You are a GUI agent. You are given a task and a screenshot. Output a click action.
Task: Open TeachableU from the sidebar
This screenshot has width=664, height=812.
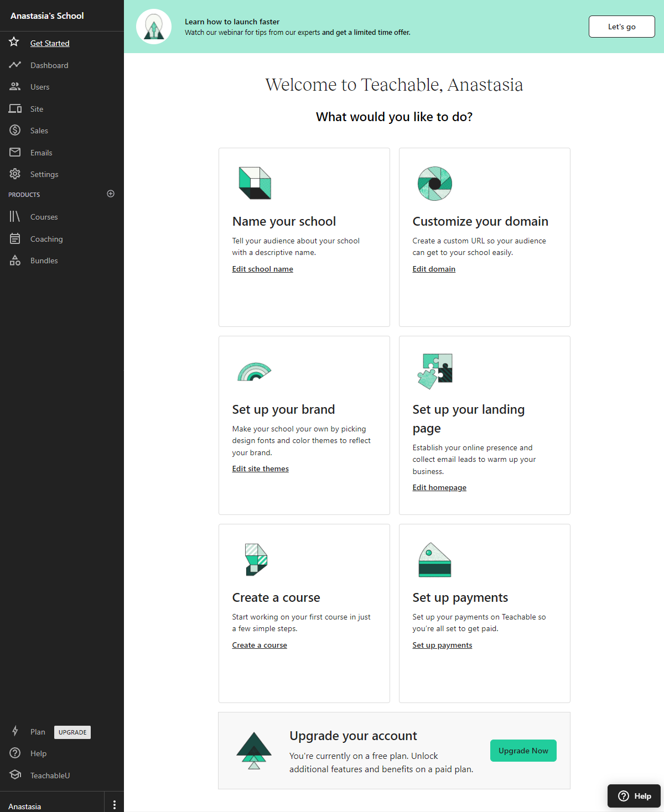pos(50,775)
